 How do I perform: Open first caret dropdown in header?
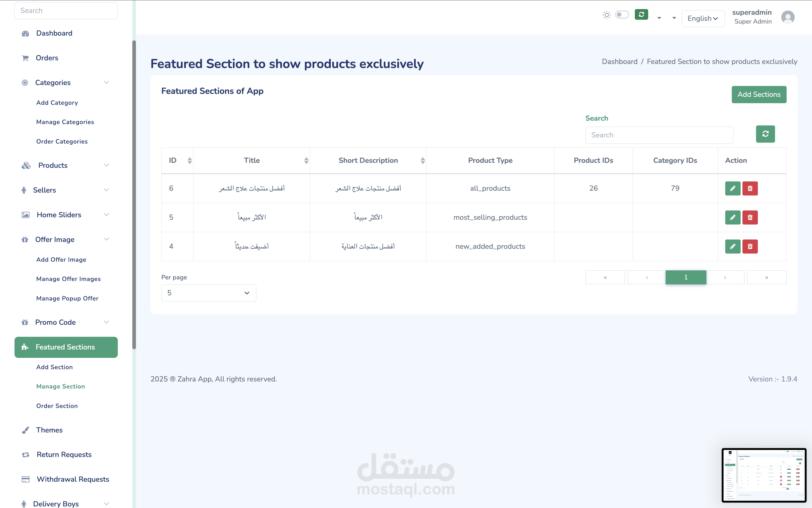[x=659, y=18]
